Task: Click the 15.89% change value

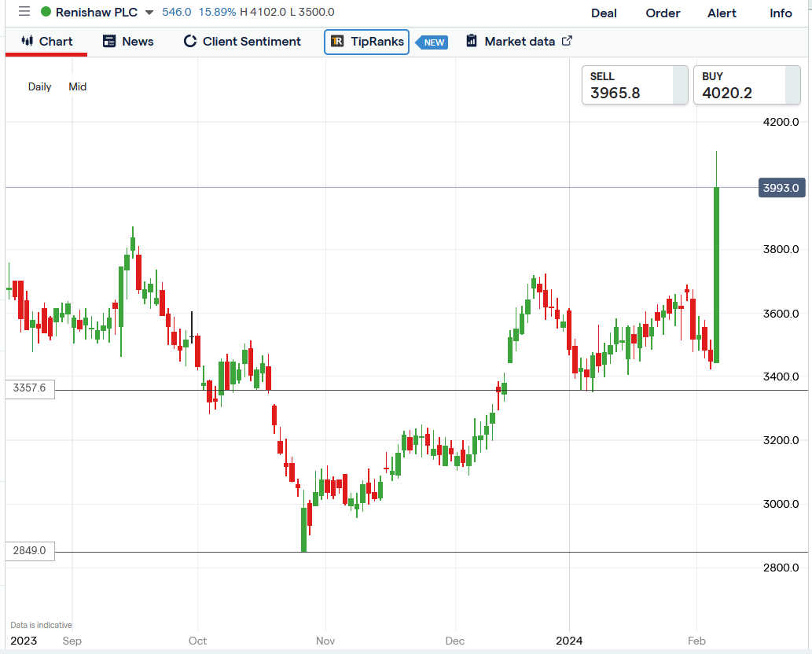Action: click(x=217, y=12)
